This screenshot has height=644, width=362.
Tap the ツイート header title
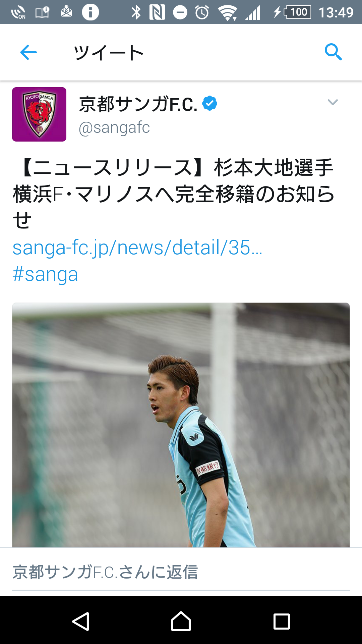109,53
